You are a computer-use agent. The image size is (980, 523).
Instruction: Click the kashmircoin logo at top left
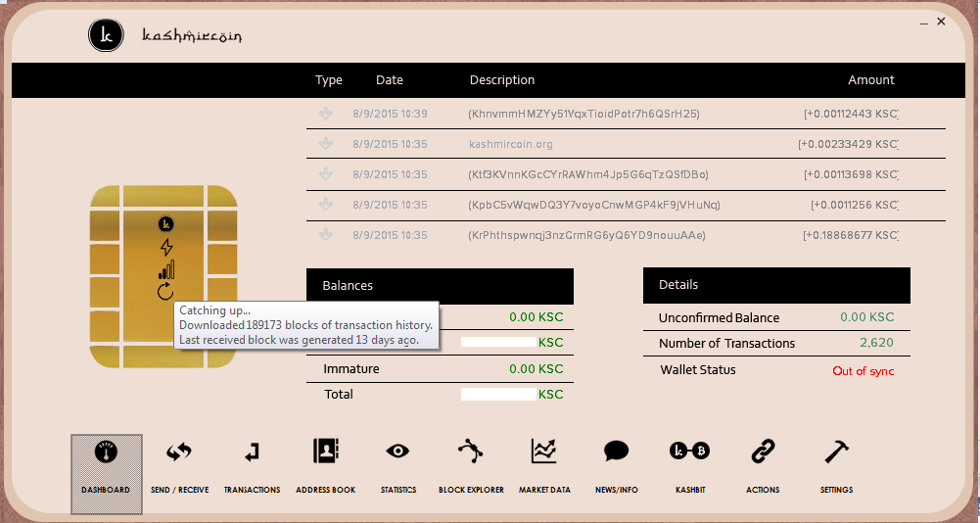tap(107, 35)
